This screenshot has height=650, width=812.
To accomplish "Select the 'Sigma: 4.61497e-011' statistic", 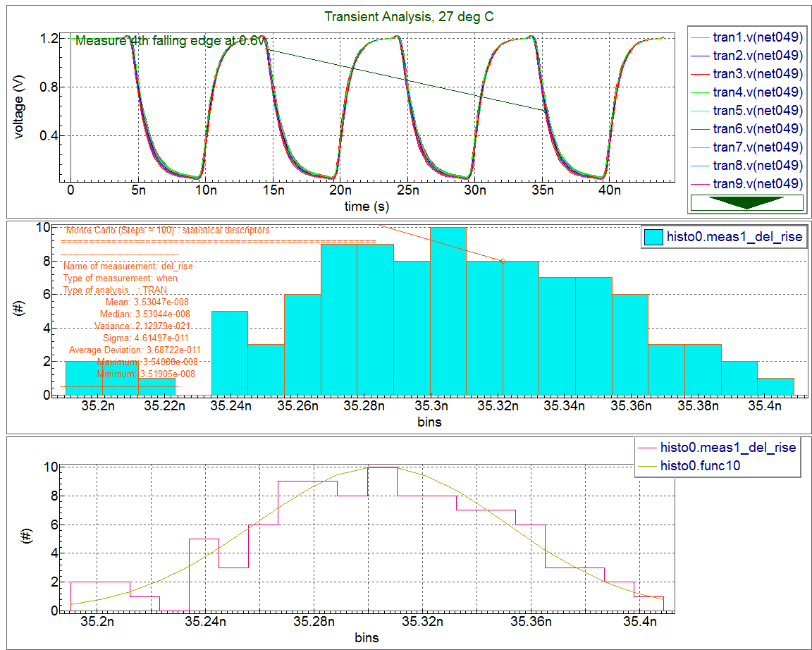I will pos(145,338).
